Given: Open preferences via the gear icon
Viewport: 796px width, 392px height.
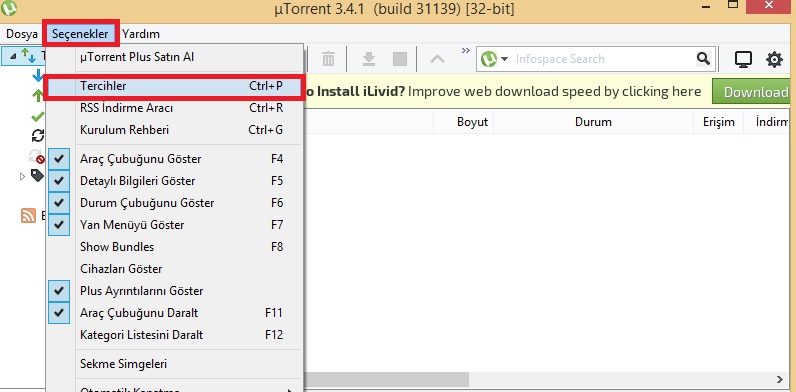Looking at the screenshot, I should [x=774, y=59].
